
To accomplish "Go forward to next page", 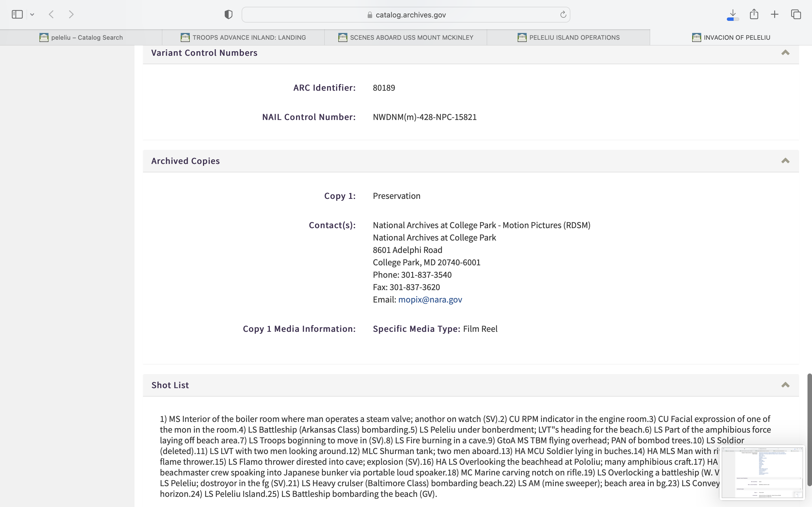I will click(x=71, y=14).
